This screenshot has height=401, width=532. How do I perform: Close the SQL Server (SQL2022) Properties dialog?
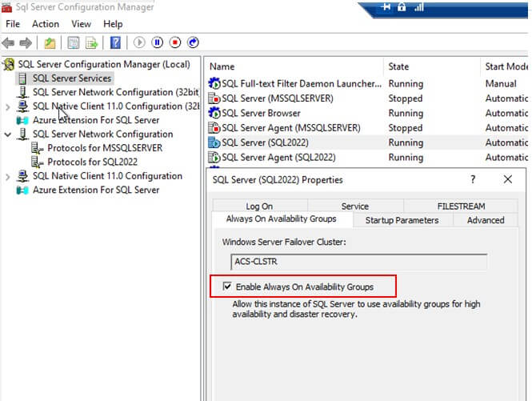point(507,179)
